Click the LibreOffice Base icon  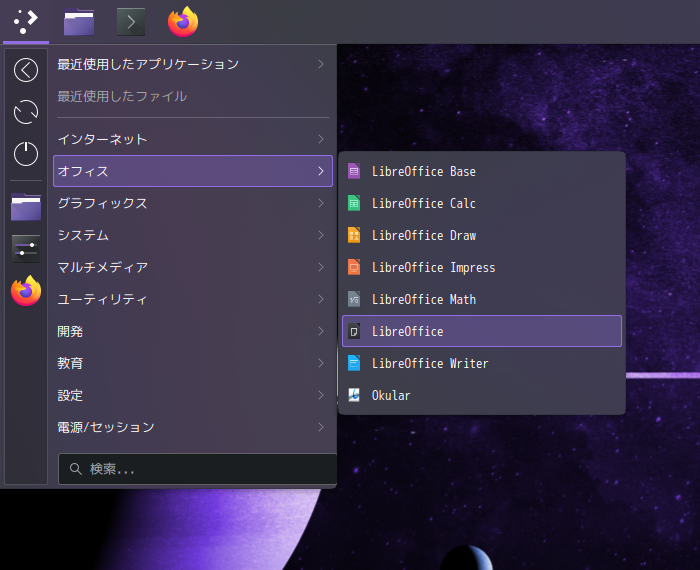click(x=354, y=171)
